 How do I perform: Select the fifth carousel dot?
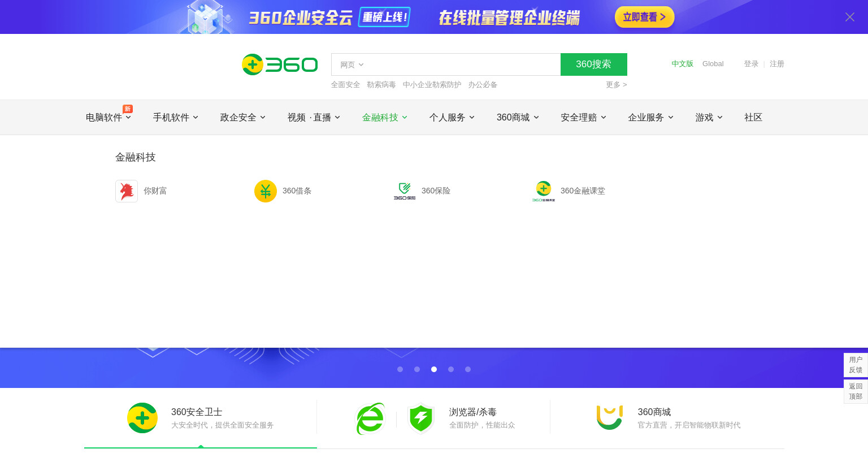click(x=468, y=369)
